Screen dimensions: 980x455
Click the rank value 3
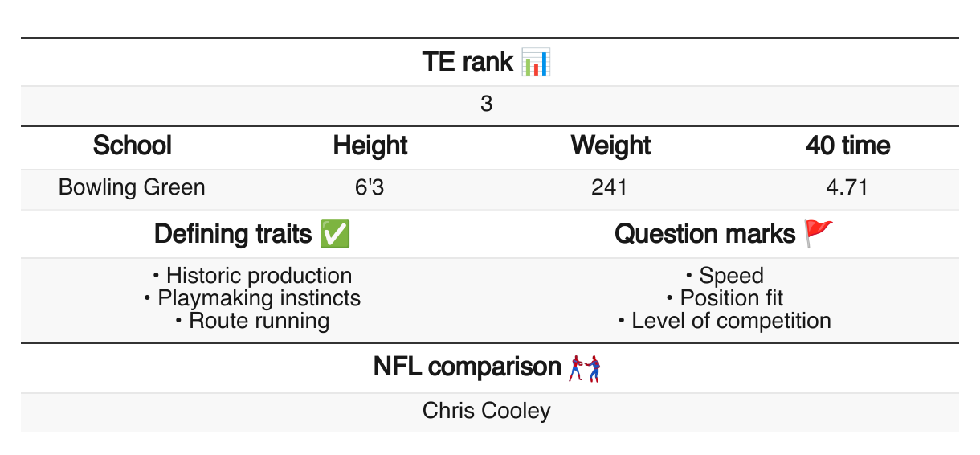(x=487, y=105)
